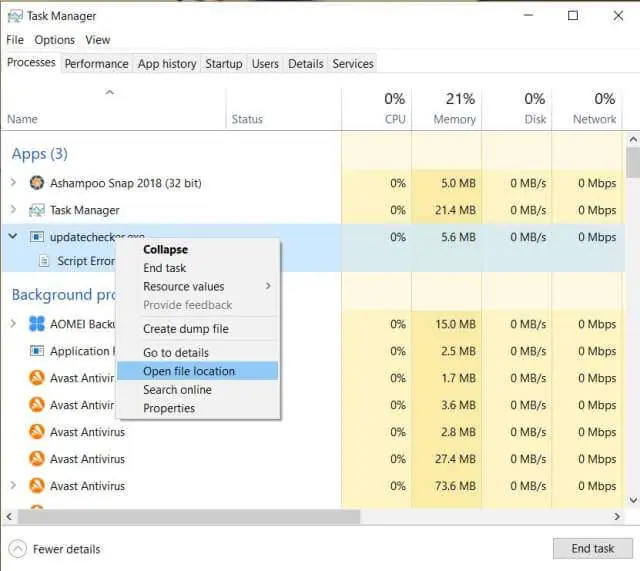Screen dimensions: 640x571
Task: Click the 5.0 MB memory value
Action: (x=458, y=183)
